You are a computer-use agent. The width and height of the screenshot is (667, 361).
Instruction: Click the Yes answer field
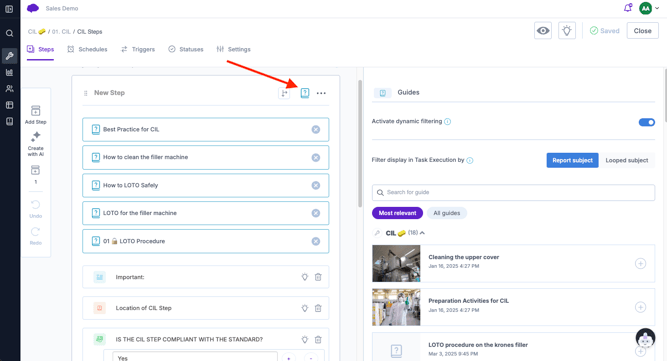(x=195, y=357)
